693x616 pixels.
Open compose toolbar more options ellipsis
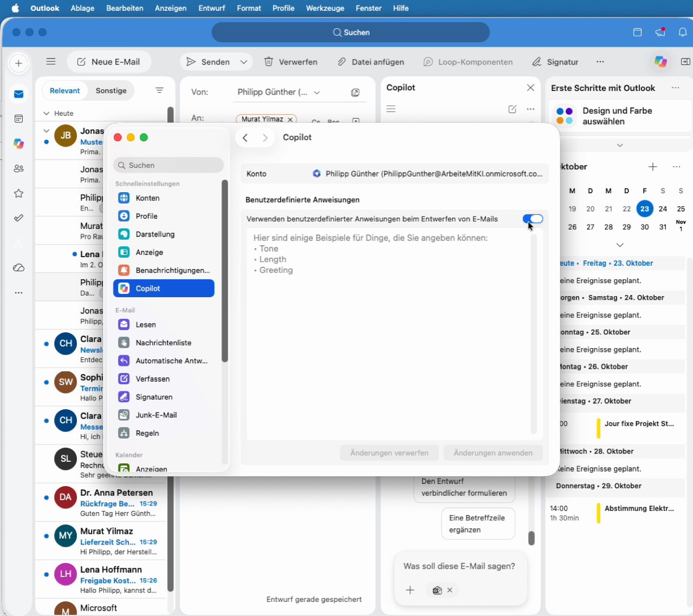[600, 62]
